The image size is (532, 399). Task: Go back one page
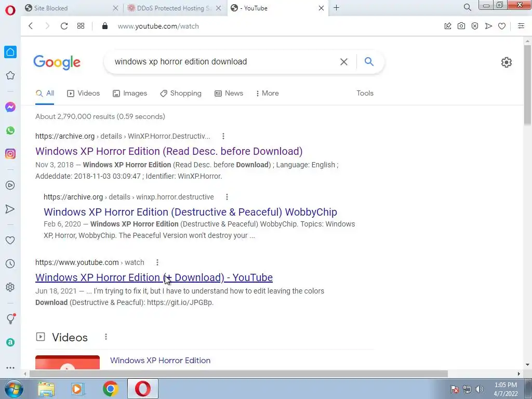click(x=31, y=26)
